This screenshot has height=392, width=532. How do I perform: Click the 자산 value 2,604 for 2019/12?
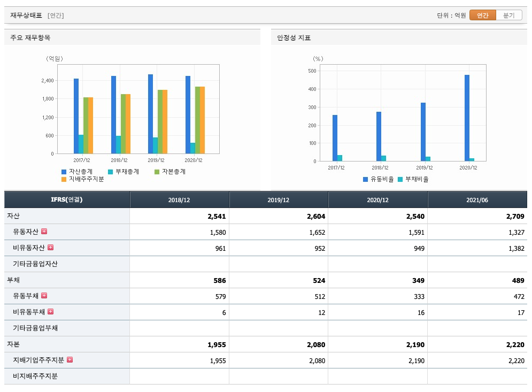(x=316, y=216)
